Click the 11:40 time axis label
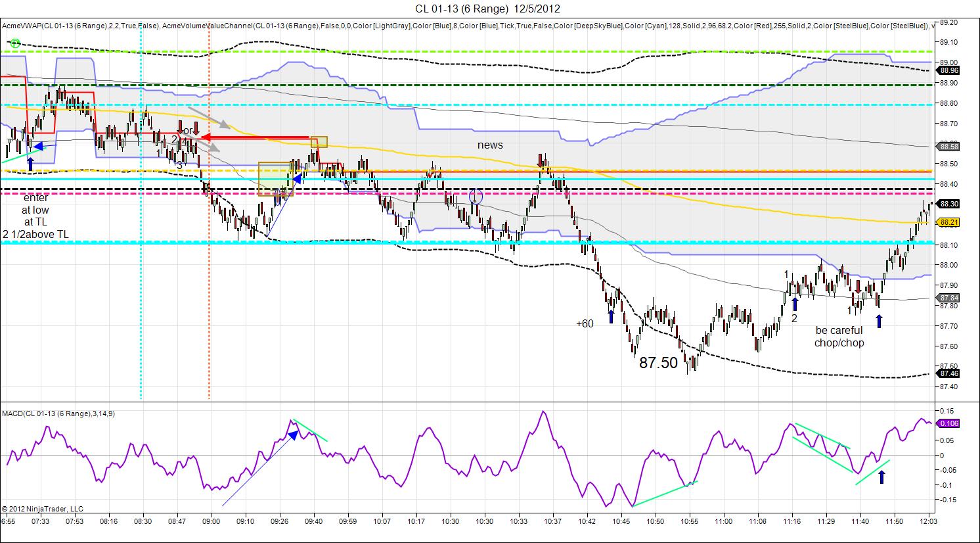This screenshot has height=543, width=980. coord(860,521)
